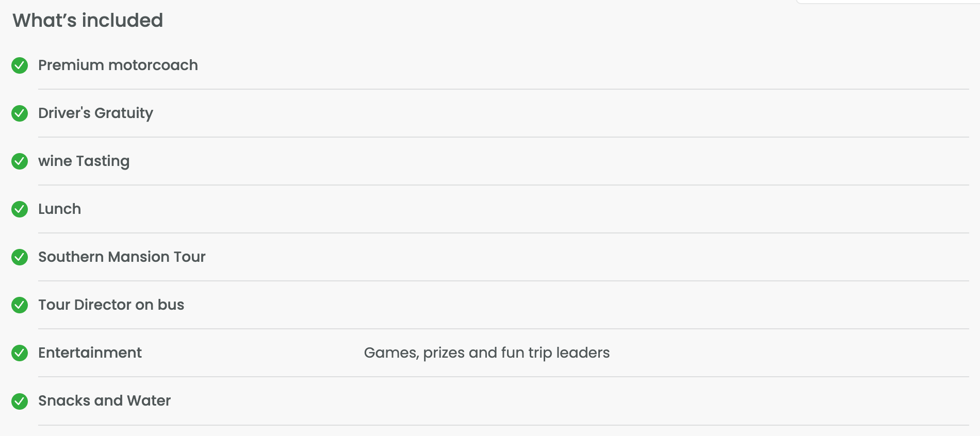Click the green check beside Snacks and Water

20,401
